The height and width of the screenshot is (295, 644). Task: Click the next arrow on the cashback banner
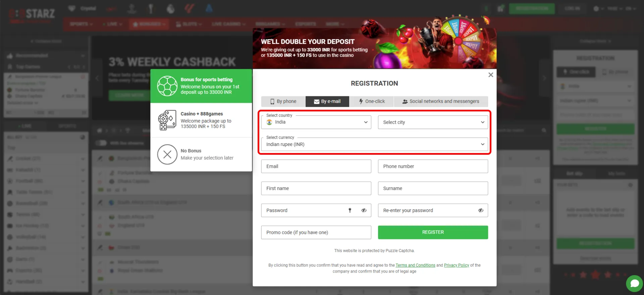(544, 78)
